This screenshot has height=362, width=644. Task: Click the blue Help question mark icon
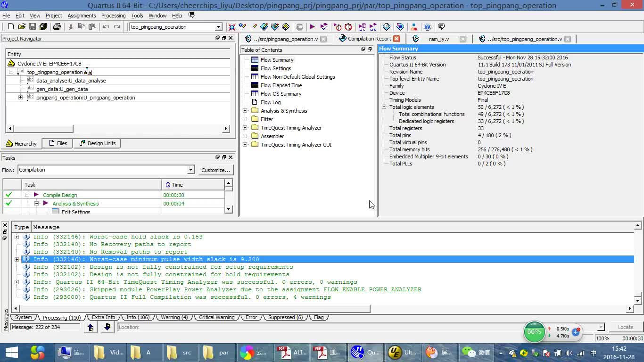click(x=428, y=27)
